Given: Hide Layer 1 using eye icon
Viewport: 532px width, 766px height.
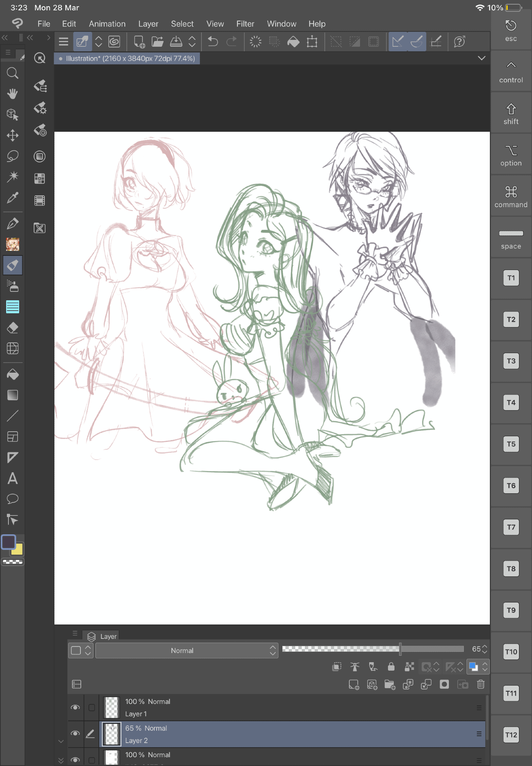Looking at the screenshot, I should pos(75,707).
